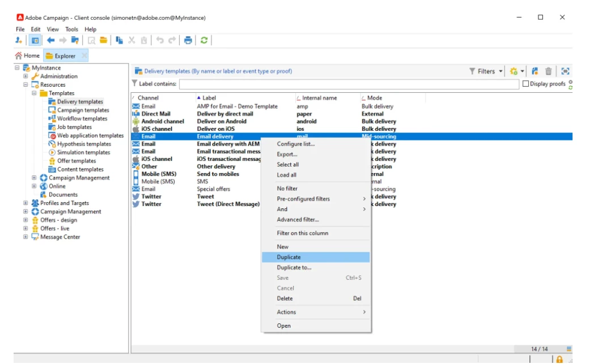This screenshot has width=602, height=364.
Task: Select Documents in tree
Action: pos(63,195)
